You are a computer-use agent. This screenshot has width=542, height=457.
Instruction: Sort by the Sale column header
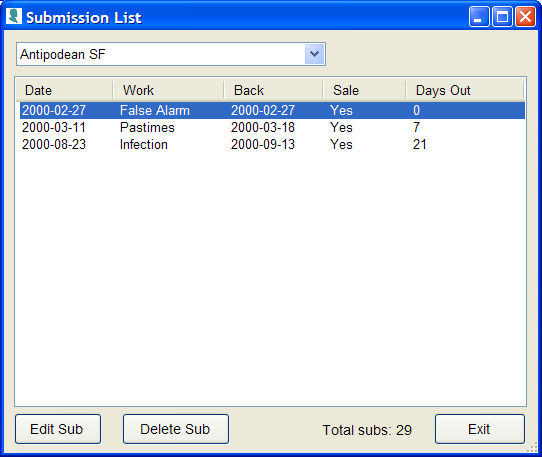[364, 90]
